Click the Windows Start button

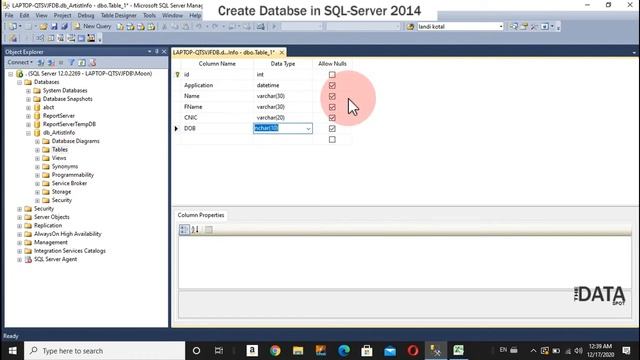(x=12, y=351)
